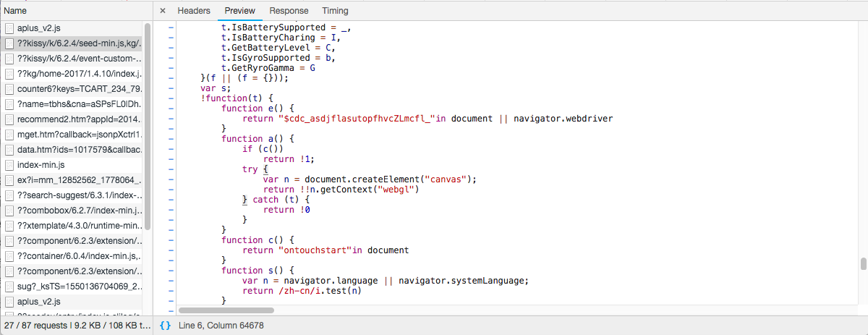
Task: Click the file icon for the data.htm?ids=1017579 request
Action: (x=9, y=150)
